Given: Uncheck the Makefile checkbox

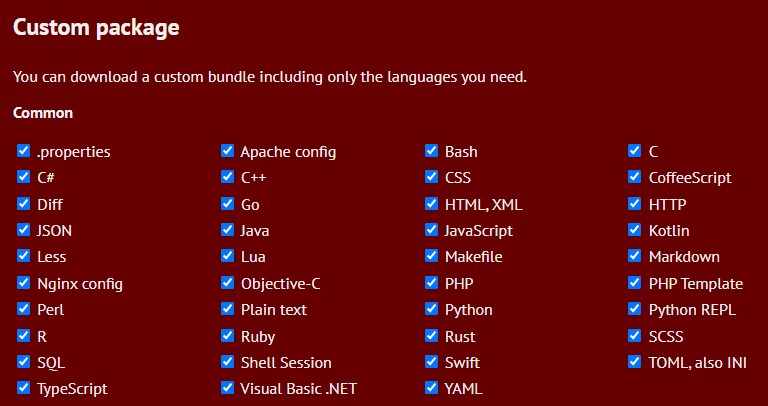Looking at the screenshot, I should [x=431, y=256].
